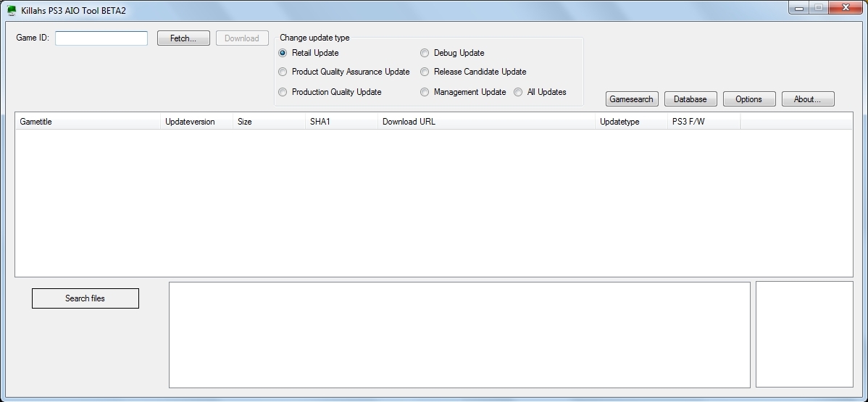Sort by the Gametitle column header
Image resolution: width=868 pixels, height=402 pixels.
tap(88, 122)
